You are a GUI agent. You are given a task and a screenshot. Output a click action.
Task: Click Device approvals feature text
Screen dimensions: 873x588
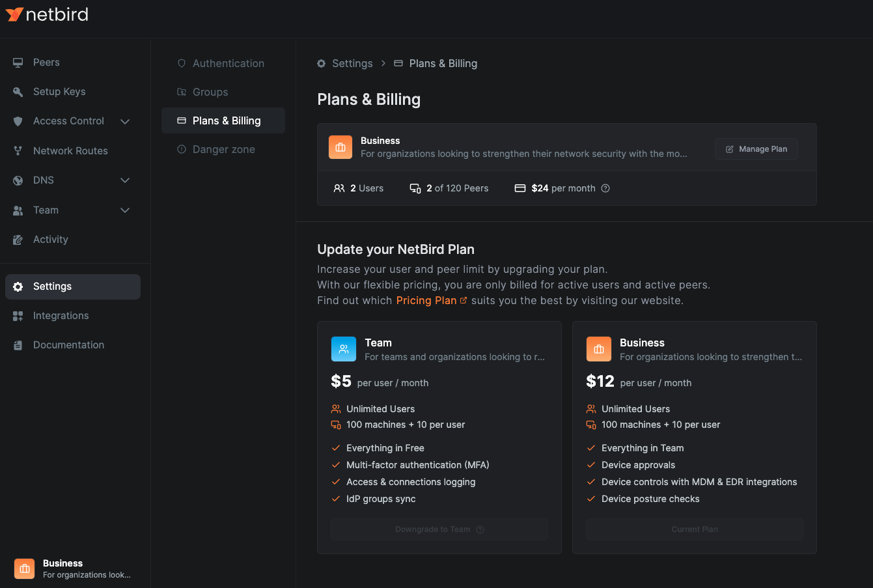coord(638,465)
